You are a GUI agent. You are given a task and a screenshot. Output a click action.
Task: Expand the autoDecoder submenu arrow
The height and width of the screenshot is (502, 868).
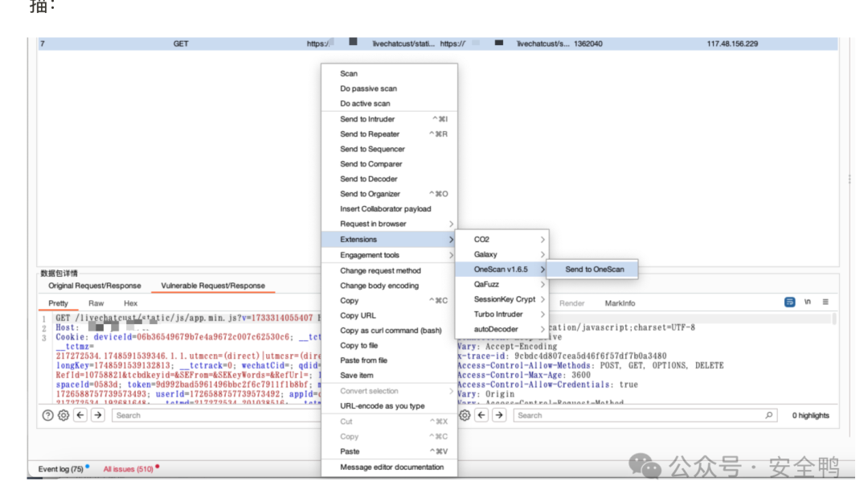542,329
